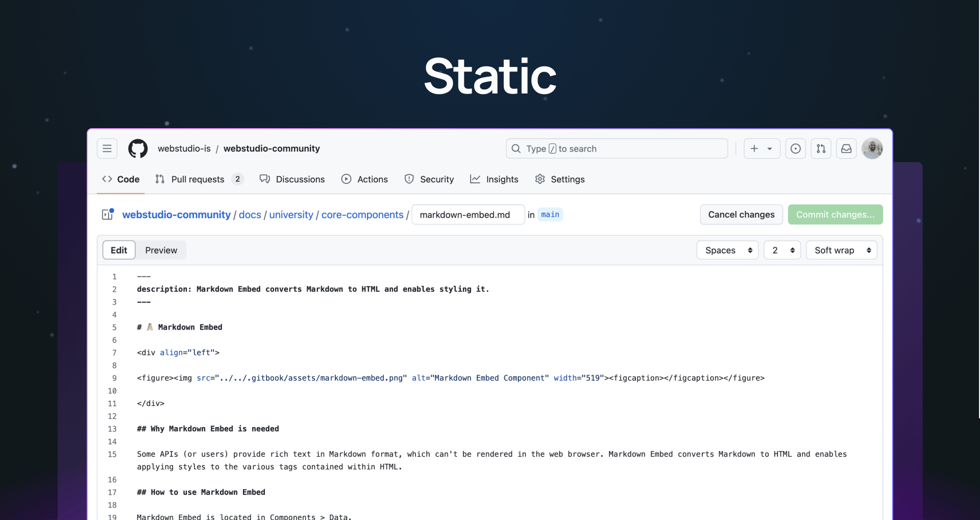Go to docs breadcrumb folder
980x520 pixels.
(x=250, y=215)
